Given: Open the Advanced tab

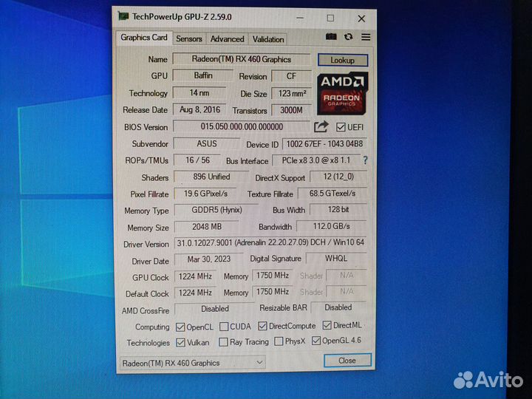Looking at the screenshot, I should (227, 39).
